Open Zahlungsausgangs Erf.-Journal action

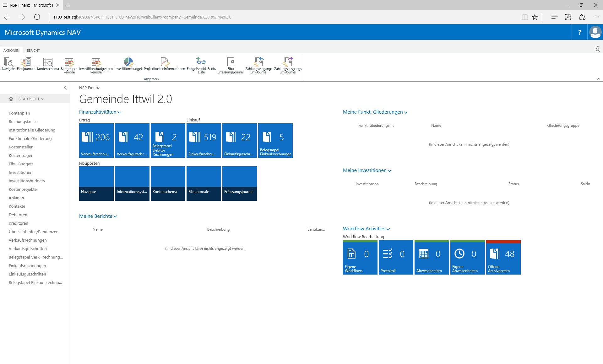point(288,66)
